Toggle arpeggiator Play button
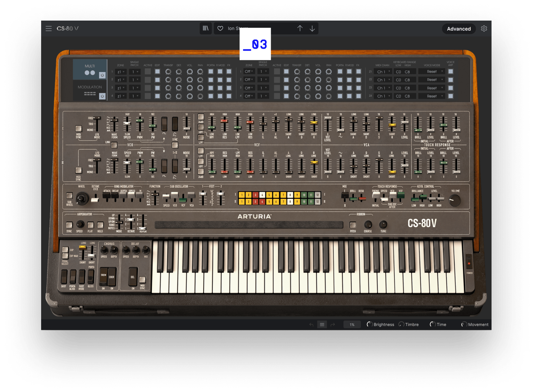The width and height of the screenshot is (533, 392). [90, 225]
